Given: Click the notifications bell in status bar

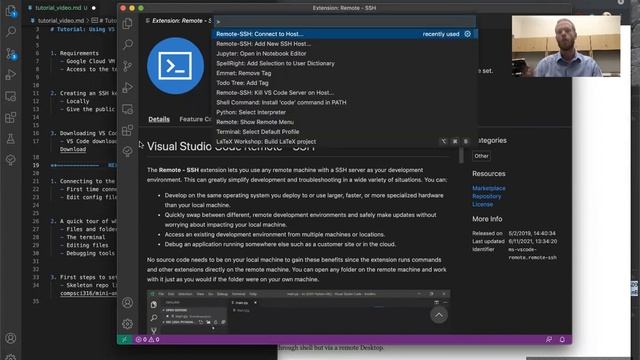Looking at the screenshot, I should (562, 339).
